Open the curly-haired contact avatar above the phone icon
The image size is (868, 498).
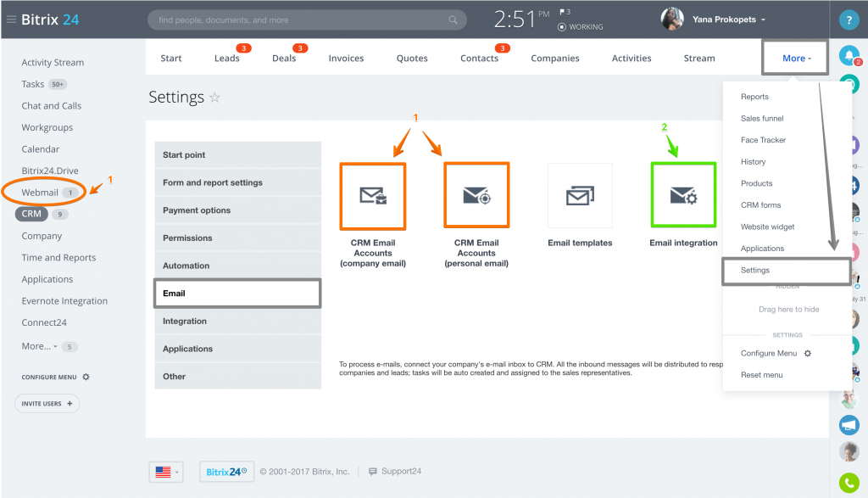point(849,452)
